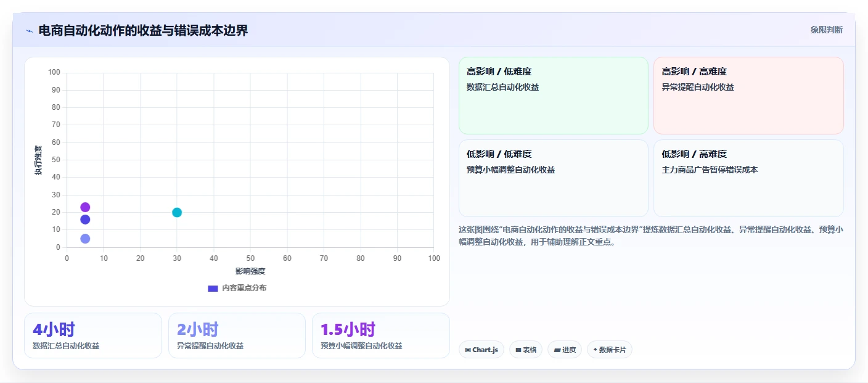Click the cyan data point at 30

[x=177, y=213]
